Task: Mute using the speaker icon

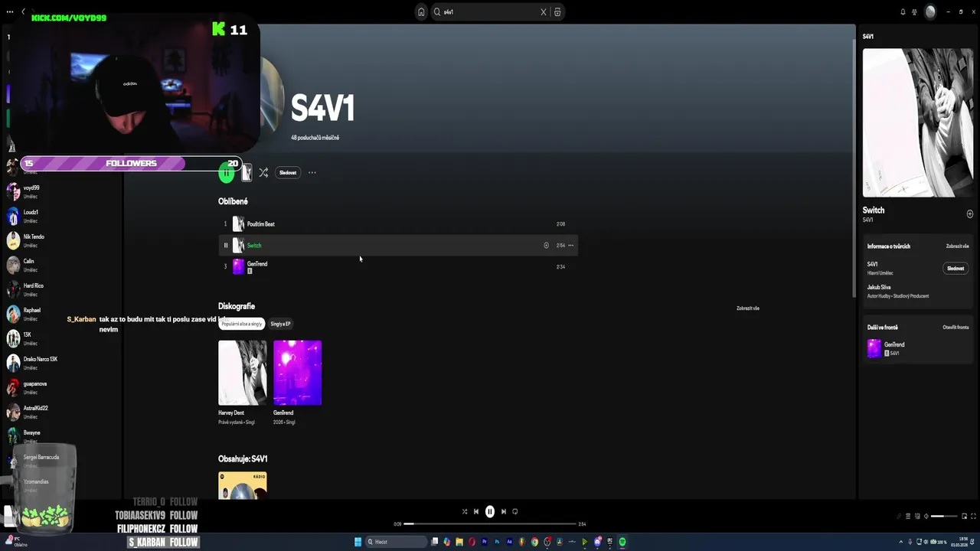Action: coord(926,516)
